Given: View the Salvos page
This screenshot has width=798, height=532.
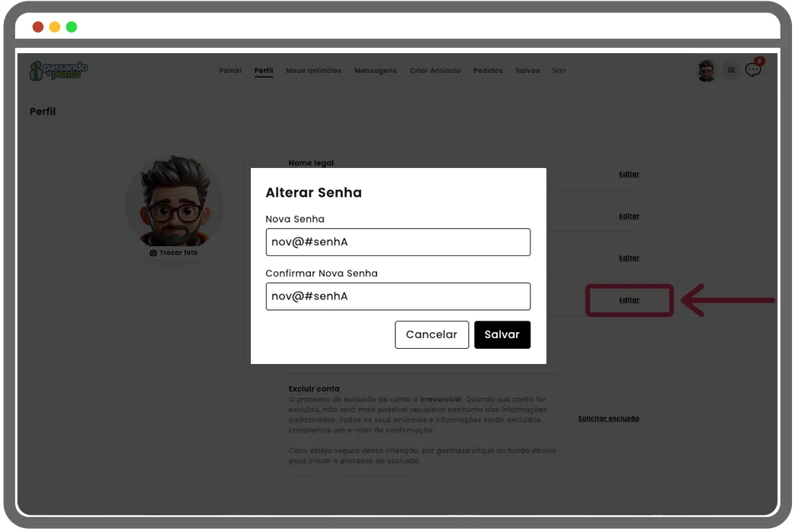Looking at the screenshot, I should pos(527,71).
